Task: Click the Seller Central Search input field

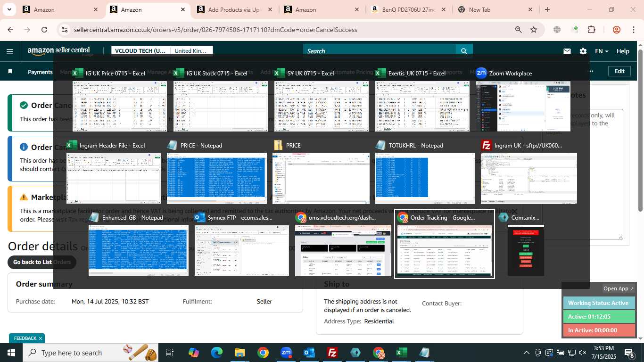Action: [x=380, y=51]
